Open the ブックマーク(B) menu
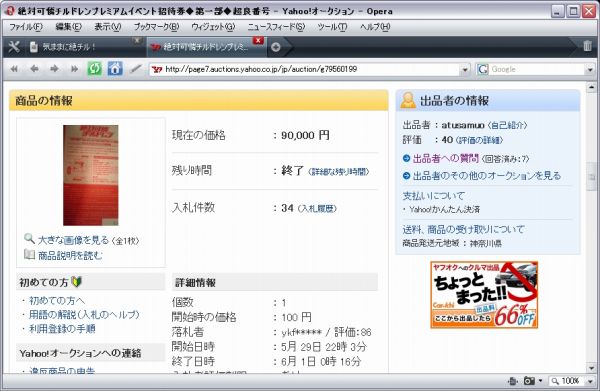The image size is (600, 391). click(156, 27)
